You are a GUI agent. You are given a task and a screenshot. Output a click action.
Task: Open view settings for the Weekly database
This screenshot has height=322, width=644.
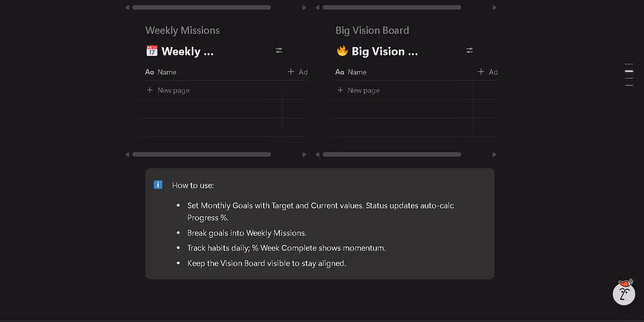click(x=279, y=51)
